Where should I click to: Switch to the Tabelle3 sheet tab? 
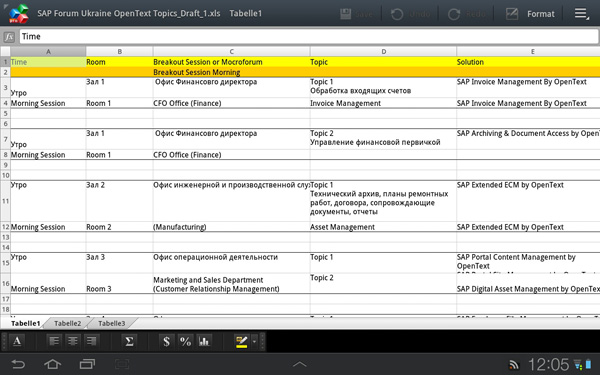[x=111, y=323]
